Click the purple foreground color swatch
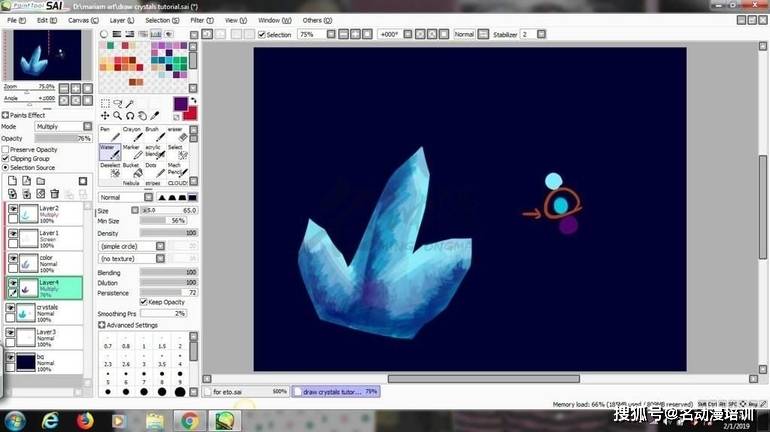 [181, 103]
